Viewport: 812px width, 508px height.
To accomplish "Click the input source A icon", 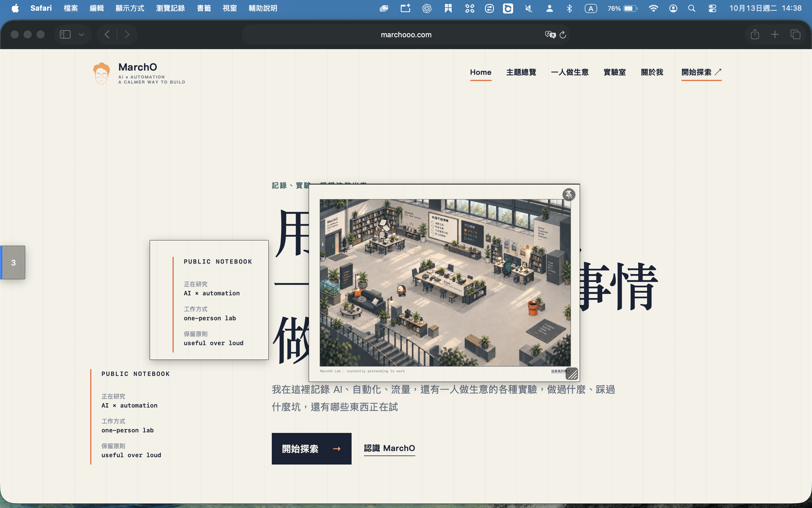I will [x=591, y=8].
